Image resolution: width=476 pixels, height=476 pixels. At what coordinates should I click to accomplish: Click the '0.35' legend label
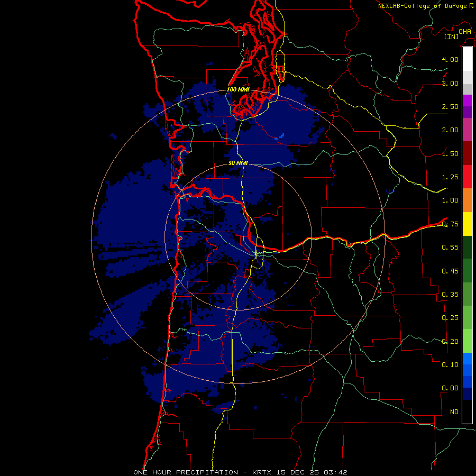click(450, 295)
